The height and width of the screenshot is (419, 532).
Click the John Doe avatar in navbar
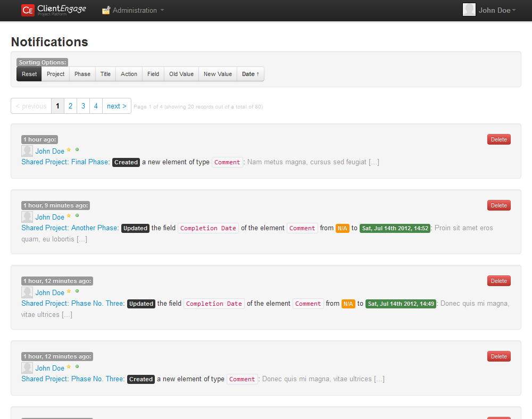point(469,10)
